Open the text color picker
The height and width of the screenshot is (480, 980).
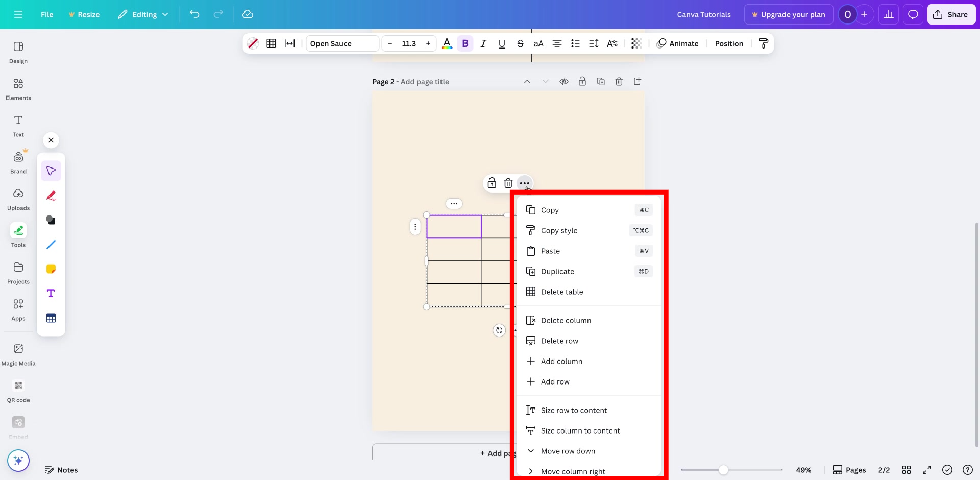point(447,43)
